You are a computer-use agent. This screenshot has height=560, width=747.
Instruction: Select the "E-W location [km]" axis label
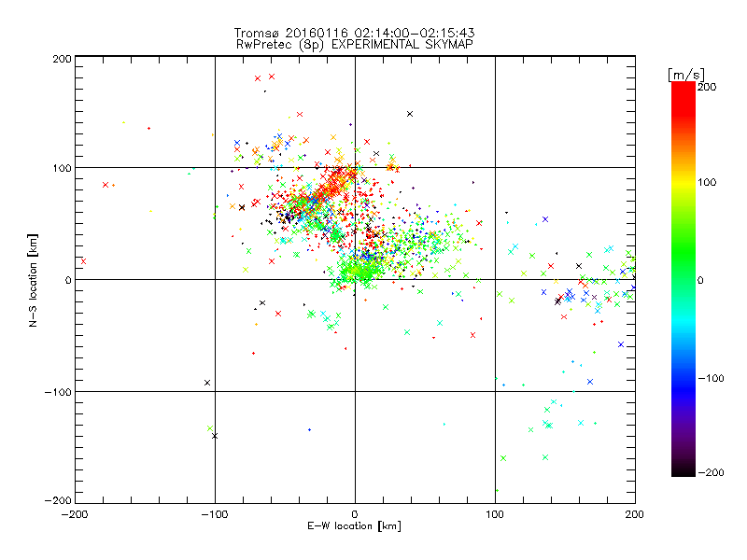click(x=354, y=525)
